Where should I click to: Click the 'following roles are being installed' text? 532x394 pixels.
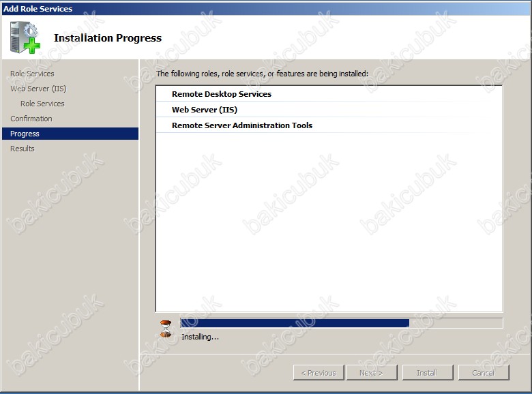click(262, 73)
